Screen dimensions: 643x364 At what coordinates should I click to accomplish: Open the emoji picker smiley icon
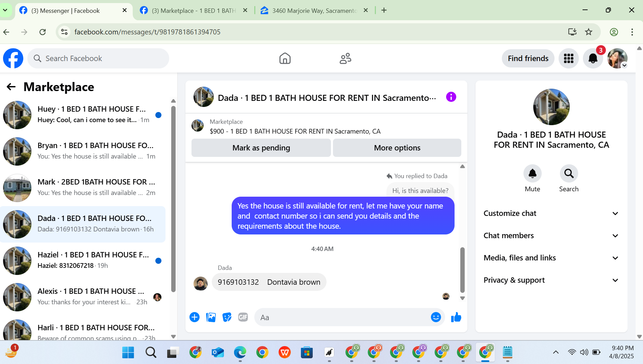coord(436,317)
